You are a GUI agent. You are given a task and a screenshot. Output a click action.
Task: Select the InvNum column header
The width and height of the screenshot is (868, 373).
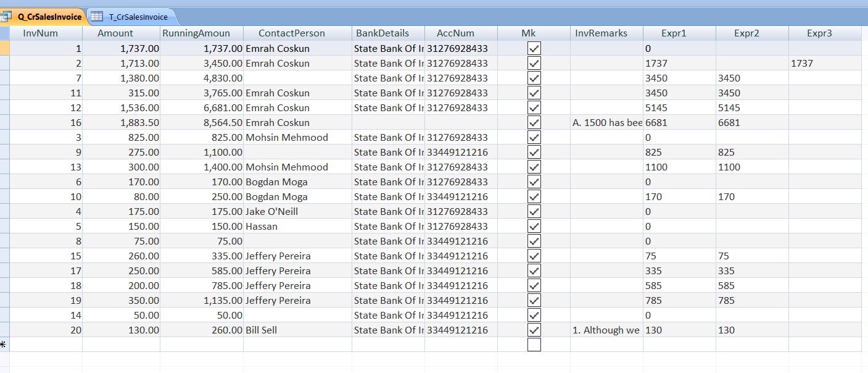coord(46,33)
